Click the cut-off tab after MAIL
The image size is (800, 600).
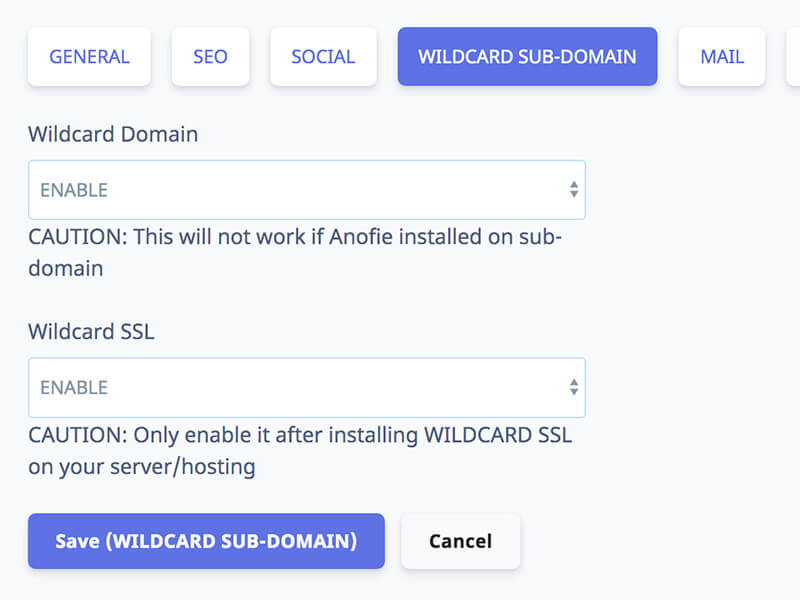pos(793,57)
